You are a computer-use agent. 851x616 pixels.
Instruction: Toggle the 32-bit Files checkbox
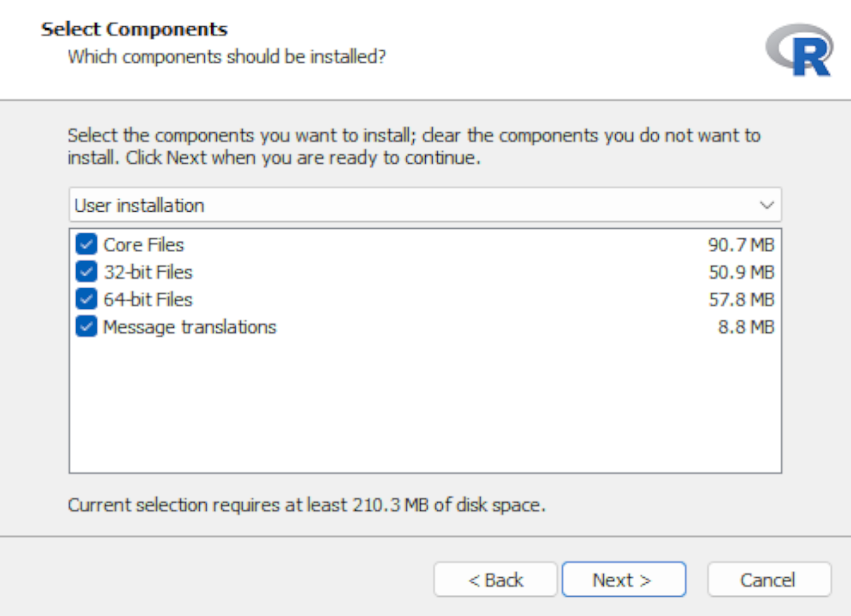click(x=86, y=272)
